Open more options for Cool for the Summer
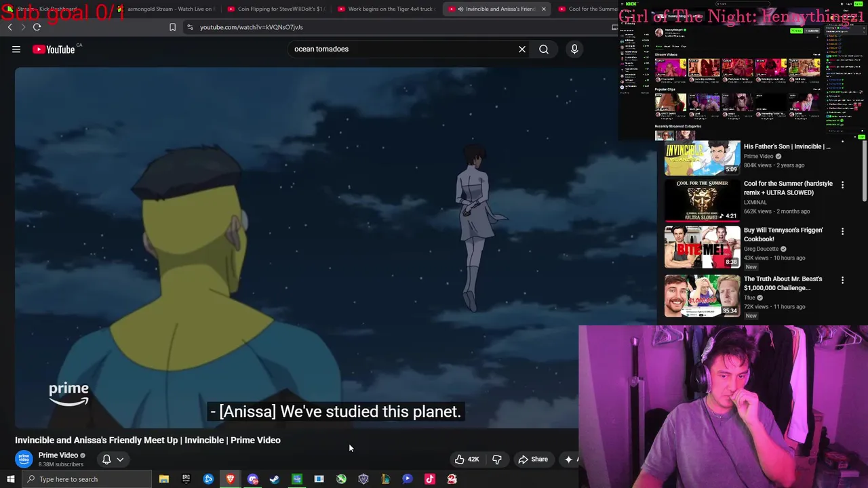868x488 pixels. click(x=843, y=184)
